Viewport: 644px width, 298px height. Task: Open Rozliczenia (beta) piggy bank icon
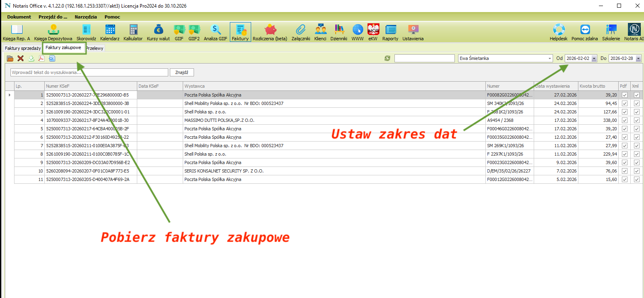click(270, 32)
